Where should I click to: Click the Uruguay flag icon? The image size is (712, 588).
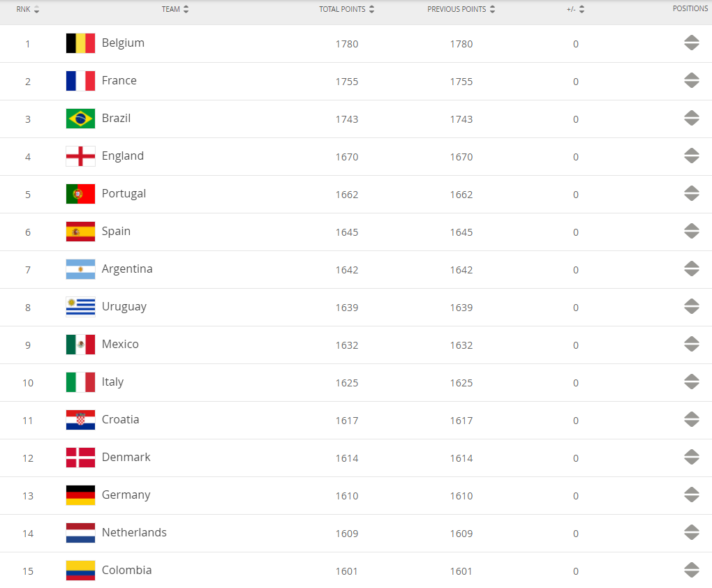(80, 307)
